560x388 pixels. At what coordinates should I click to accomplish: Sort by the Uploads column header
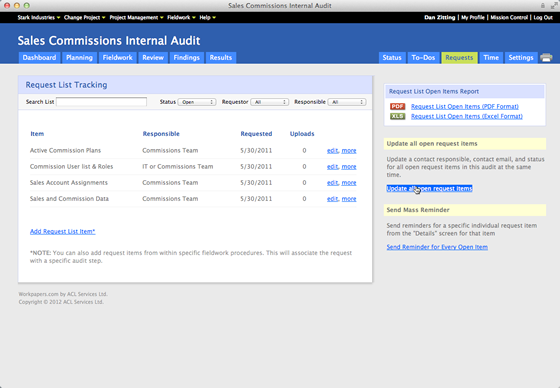[x=302, y=134]
